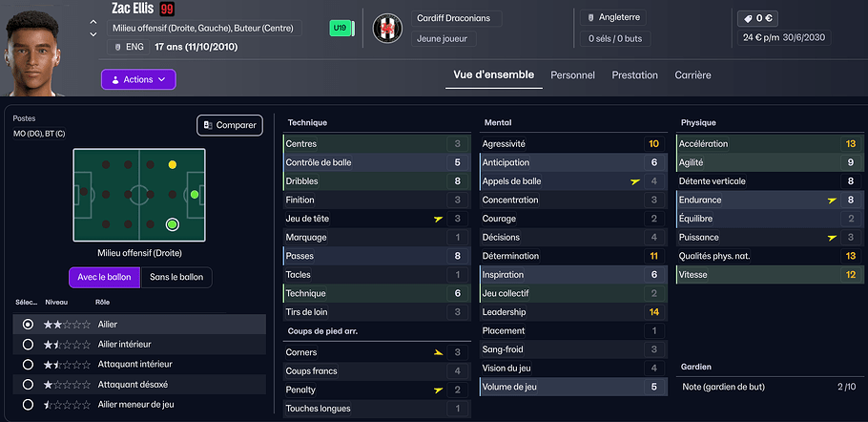Click the Angleterre nationality link
868x422 pixels.
(619, 18)
